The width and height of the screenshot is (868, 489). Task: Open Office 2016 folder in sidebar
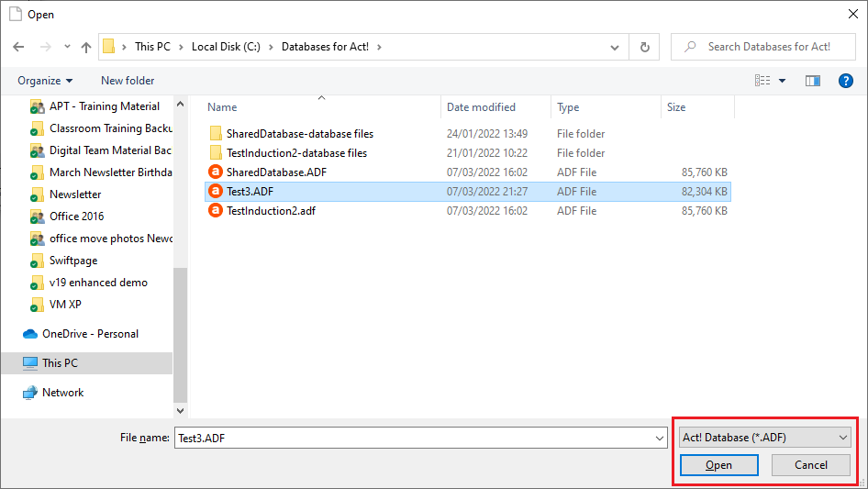(77, 217)
